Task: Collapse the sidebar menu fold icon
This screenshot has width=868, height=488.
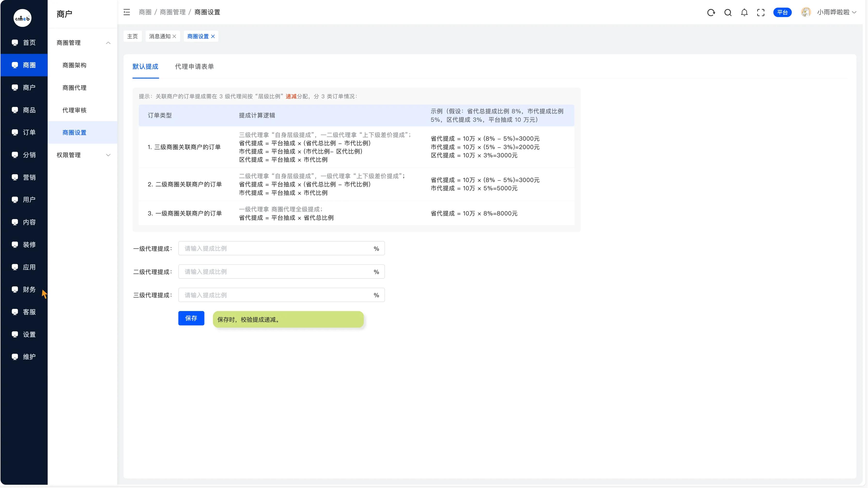Action: pyautogui.click(x=127, y=12)
